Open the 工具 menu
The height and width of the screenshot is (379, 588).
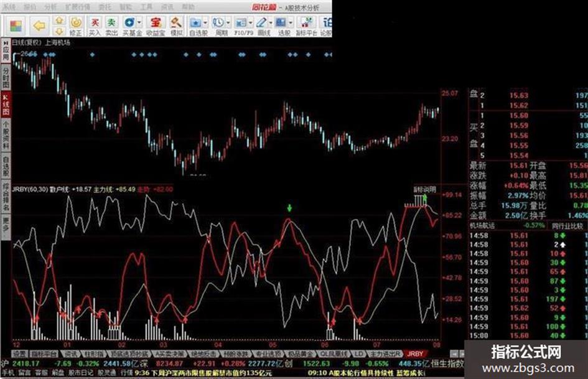pos(146,7)
